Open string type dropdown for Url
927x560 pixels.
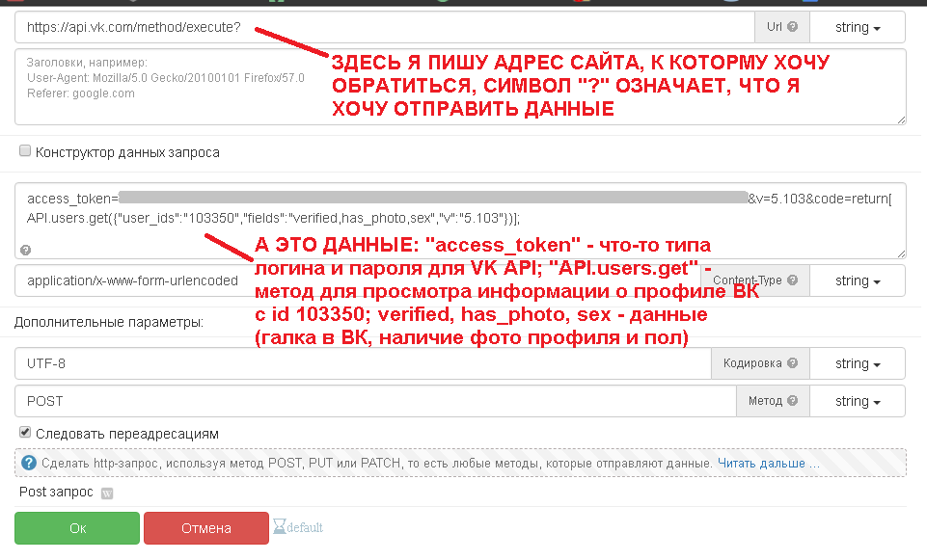(858, 27)
